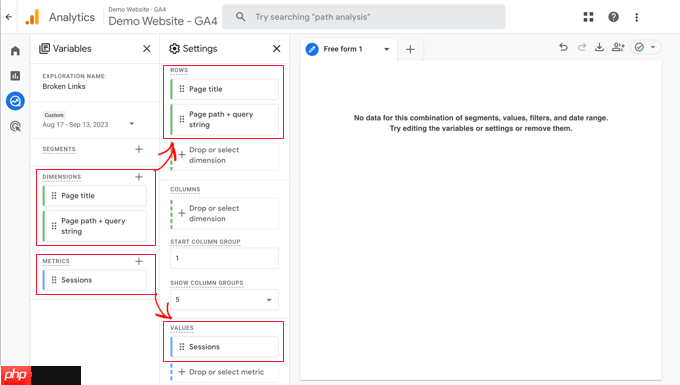
Task: Add a new exploration tab
Action: pos(410,49)
